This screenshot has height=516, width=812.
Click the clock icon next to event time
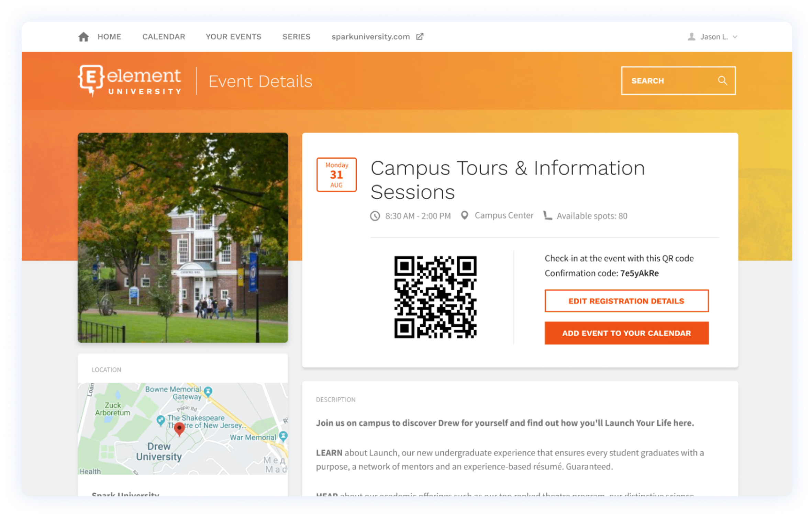[375, 215]
